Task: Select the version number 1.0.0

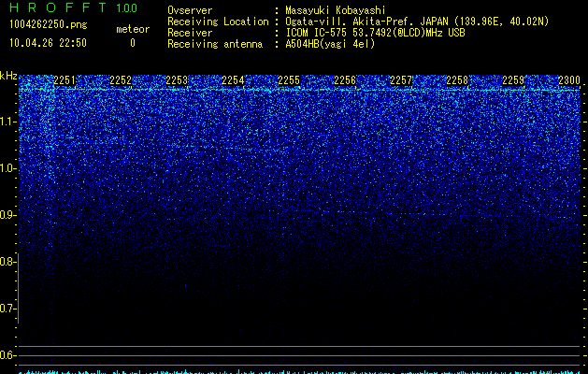Action: coord(127,7)
